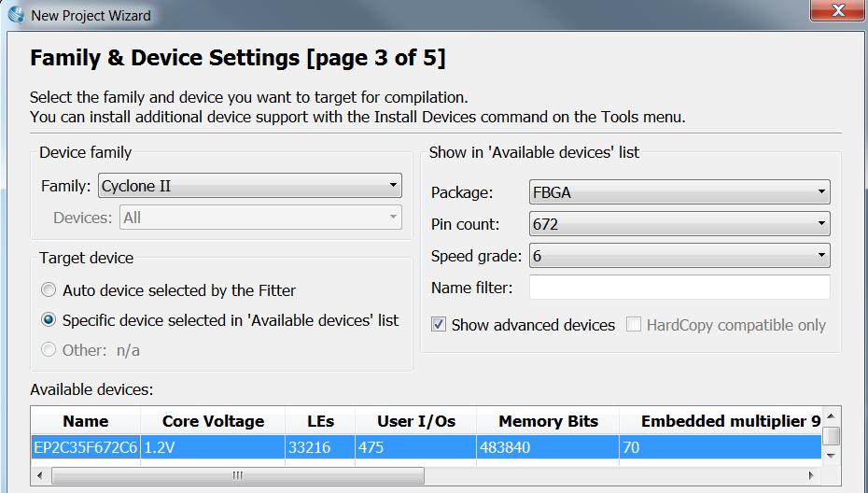This screenshot has width=868, height=493.
Task: Click the 70 embedded multiplier cell
Action: tap(721, 447)
